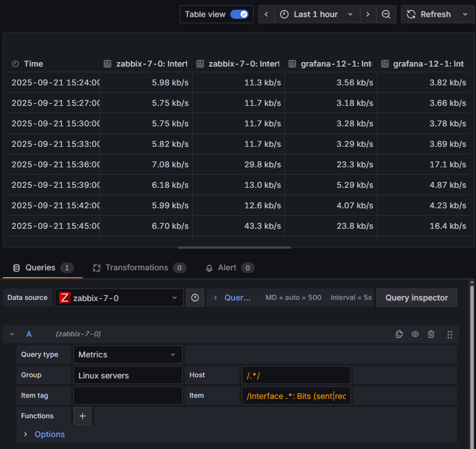476x449 pixels.
Task: Open the data source help icon
Action: (x=194, y=298)
